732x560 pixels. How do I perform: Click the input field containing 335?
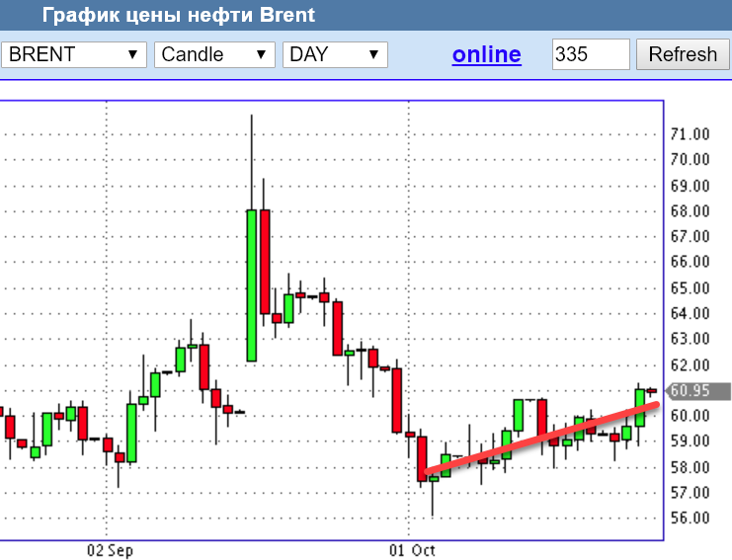click(x=590, y=54)
